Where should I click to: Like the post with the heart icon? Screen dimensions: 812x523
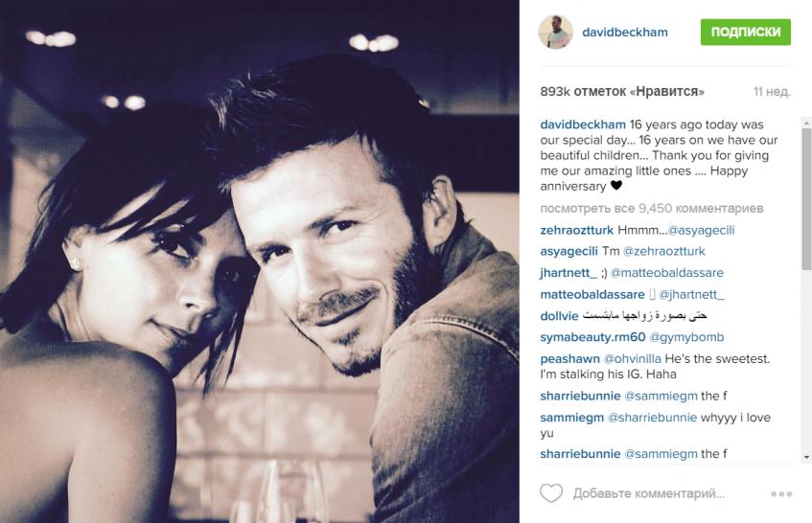[551, 493]
